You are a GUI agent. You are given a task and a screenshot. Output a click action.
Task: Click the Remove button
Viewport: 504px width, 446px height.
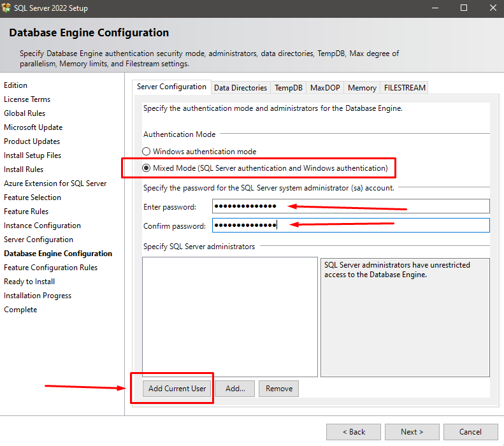coord(278,389)
